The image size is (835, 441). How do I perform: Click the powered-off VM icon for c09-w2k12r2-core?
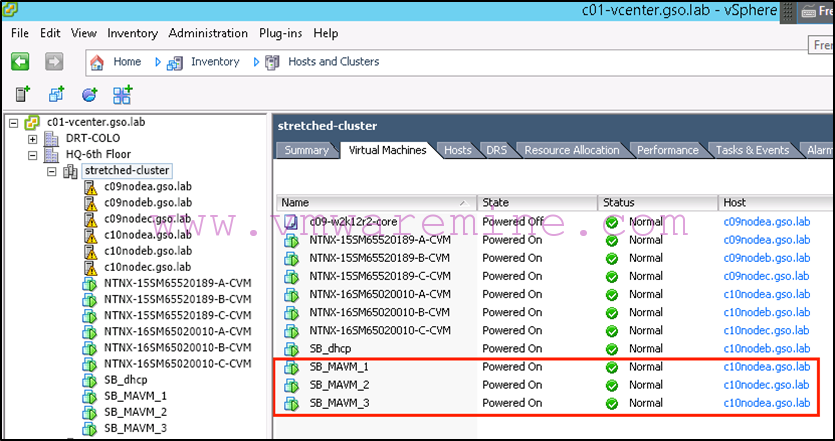click(291, 222)
